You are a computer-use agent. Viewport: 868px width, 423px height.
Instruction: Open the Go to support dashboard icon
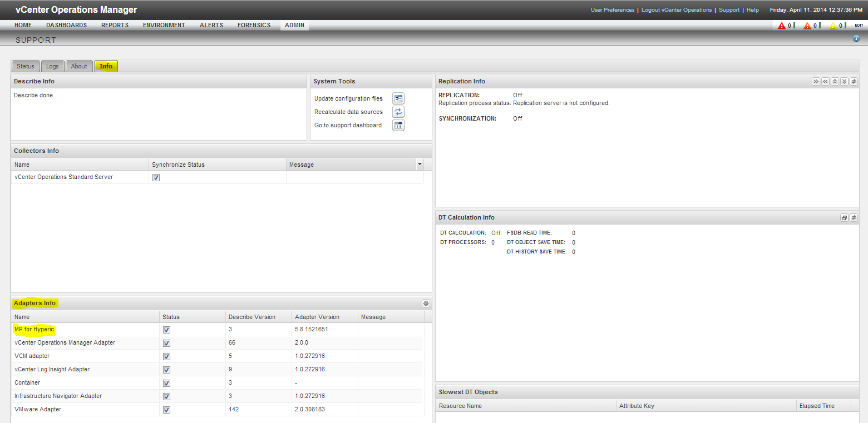tap(398, 125)
